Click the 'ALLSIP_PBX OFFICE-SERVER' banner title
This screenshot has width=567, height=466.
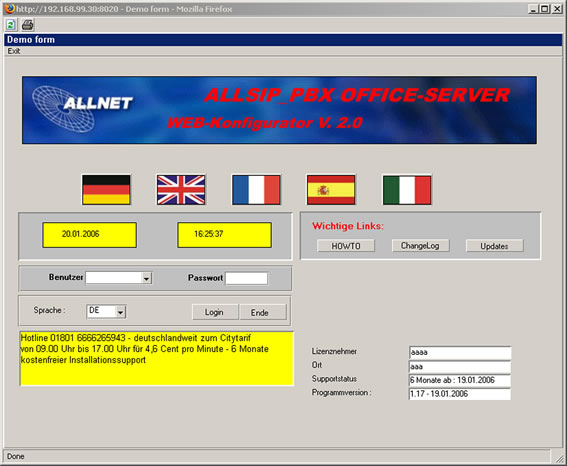point(357,95)
